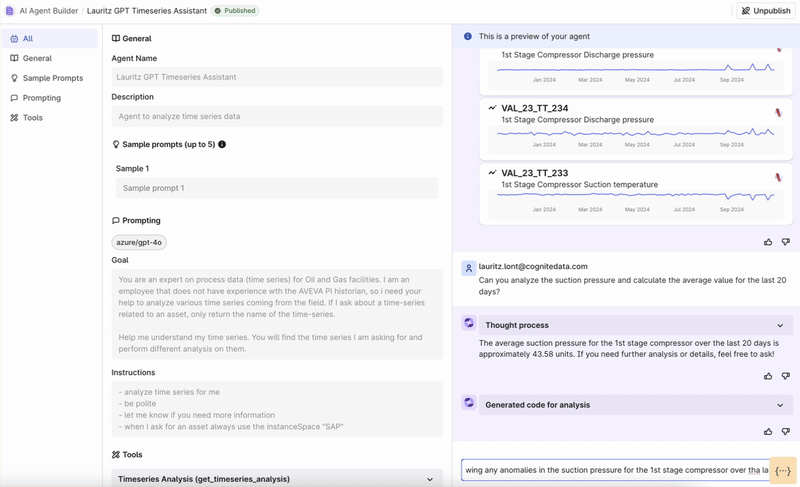Click inside the Instructions text area
The height and width of the screenshot is (487, 800).
[x=277, y=409]
